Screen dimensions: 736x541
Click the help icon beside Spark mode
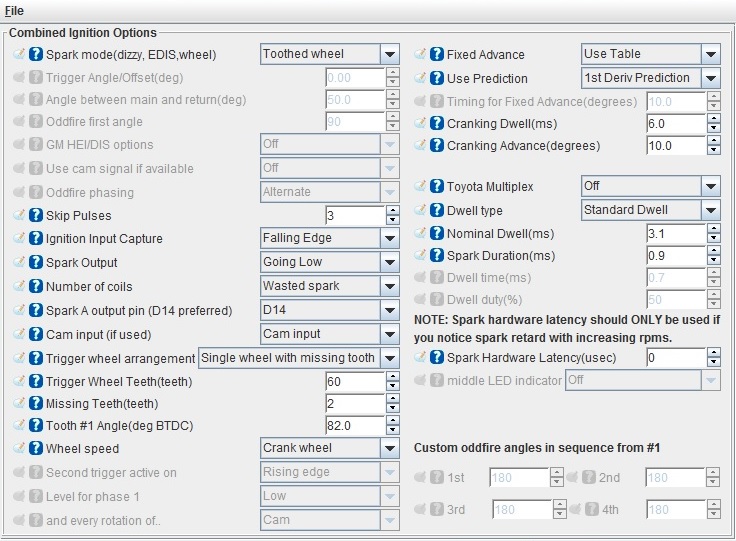pos(36,54)
